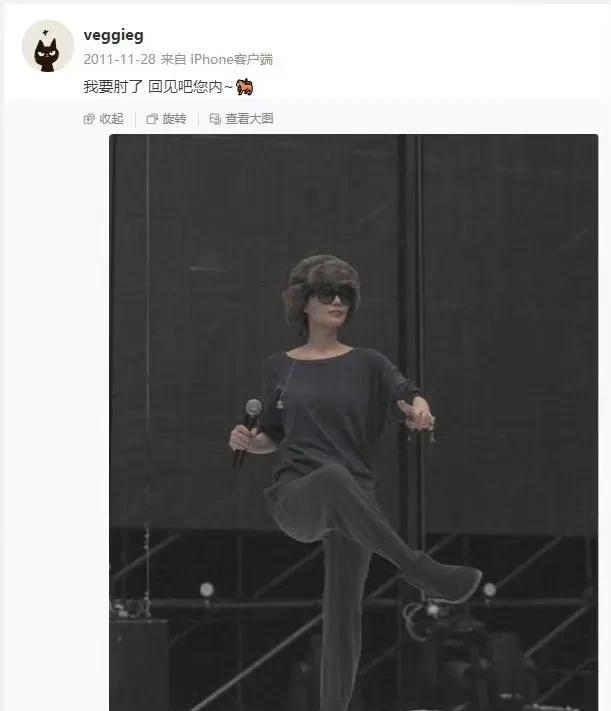
Task: Click the fur hat in the photo
Action: [321, 285]
